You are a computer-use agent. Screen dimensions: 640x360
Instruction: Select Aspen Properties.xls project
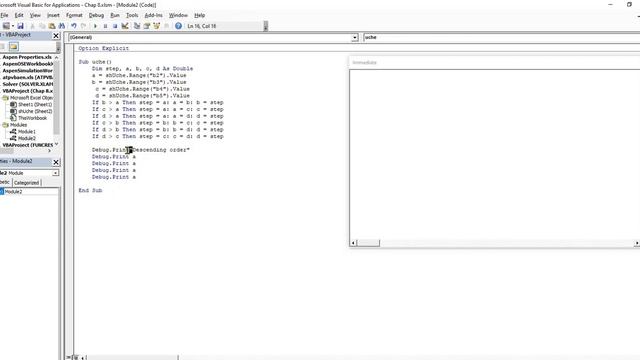[x=27, y=58]
